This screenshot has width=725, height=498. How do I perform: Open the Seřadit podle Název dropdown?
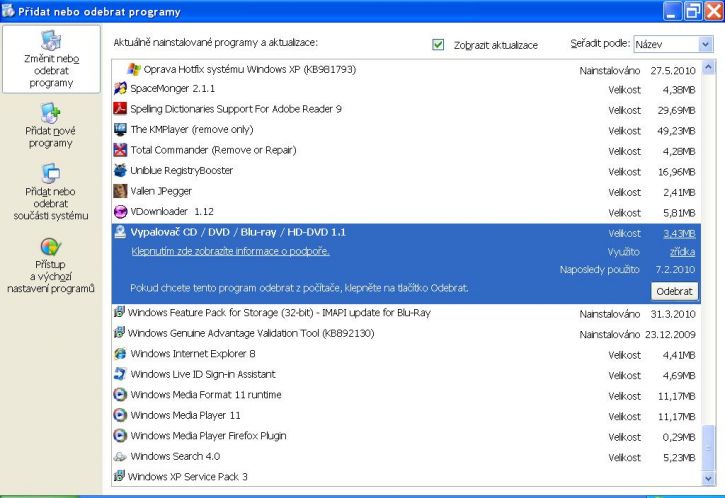(x=673, y=44)
